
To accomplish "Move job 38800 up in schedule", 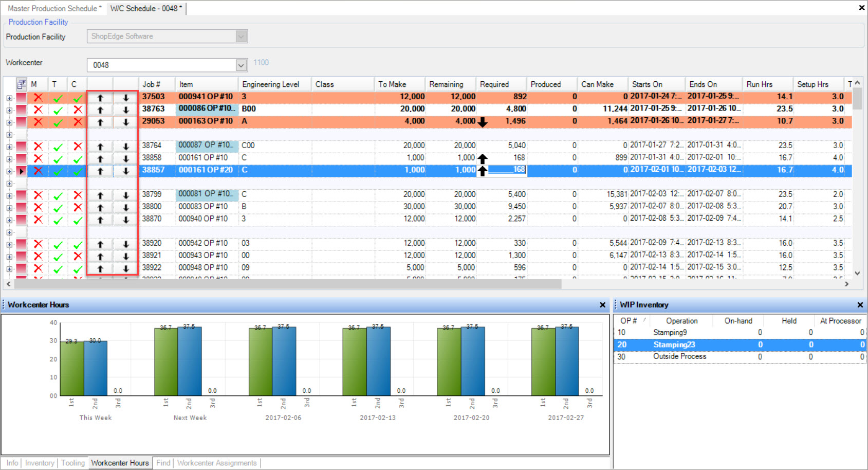I will (x=100, y=208).
